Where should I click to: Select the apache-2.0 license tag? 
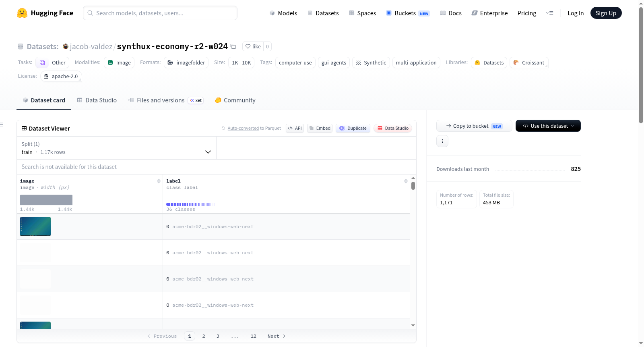(61, 76)
